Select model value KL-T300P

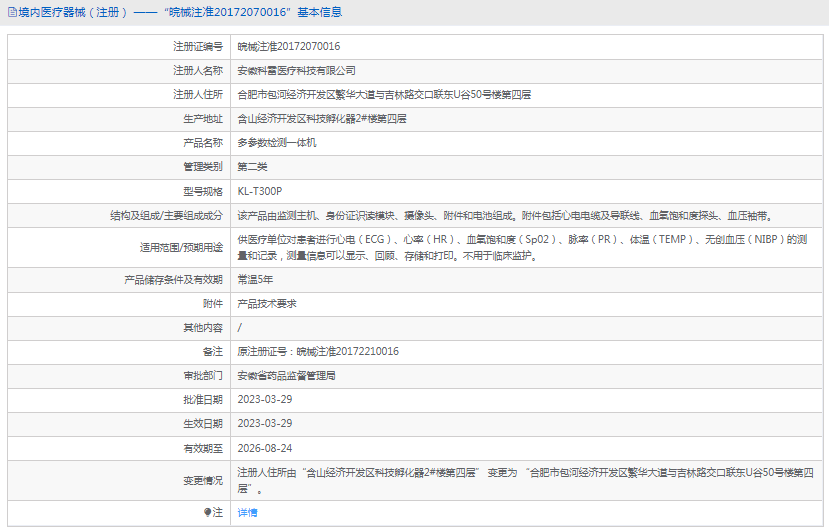pos(260,191)
